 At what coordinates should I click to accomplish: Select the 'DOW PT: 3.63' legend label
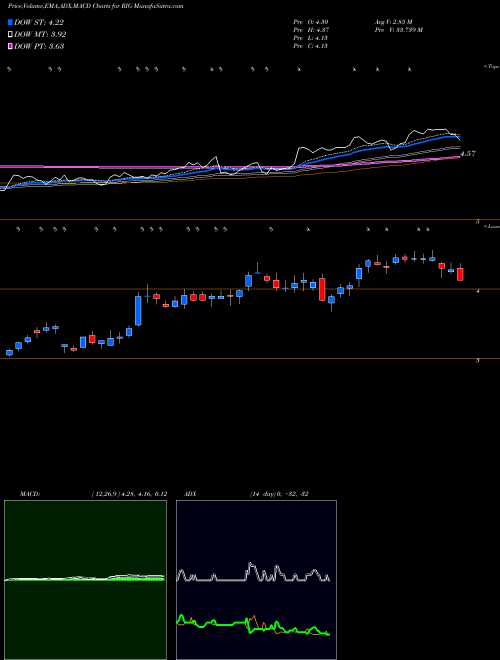pos(39,46)
